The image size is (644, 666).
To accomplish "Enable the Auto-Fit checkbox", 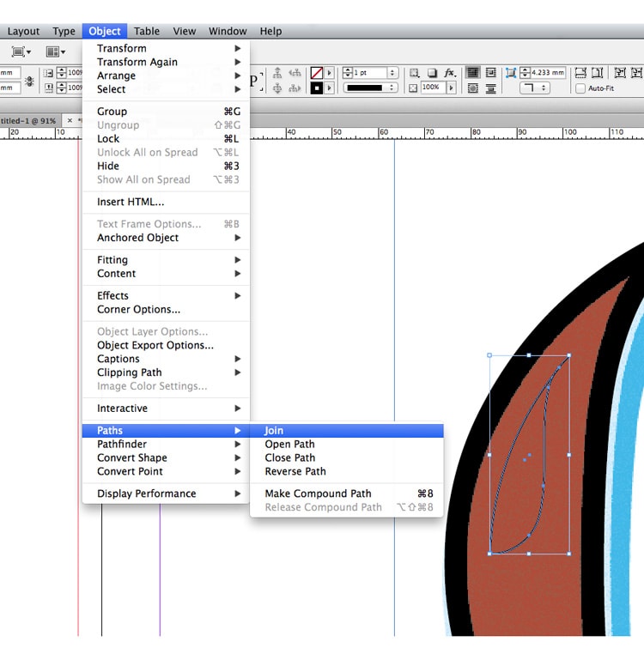I will (x=580, y=88).
